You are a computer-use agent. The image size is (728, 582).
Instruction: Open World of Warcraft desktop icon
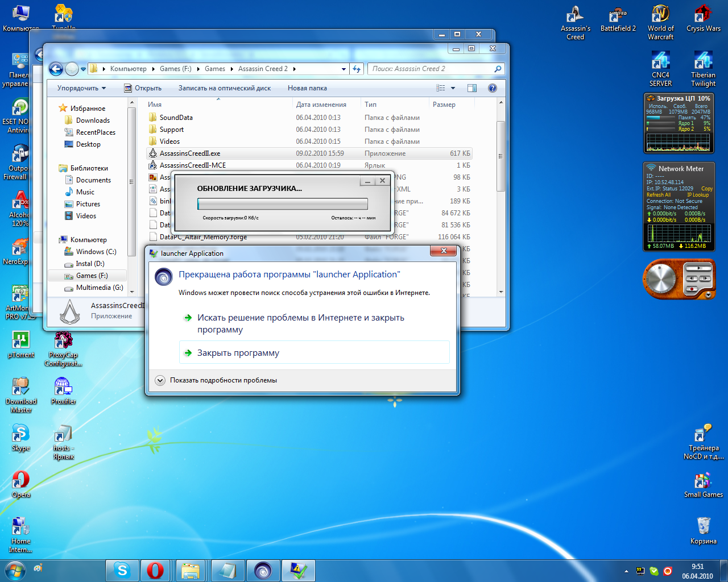coord(660,23)
